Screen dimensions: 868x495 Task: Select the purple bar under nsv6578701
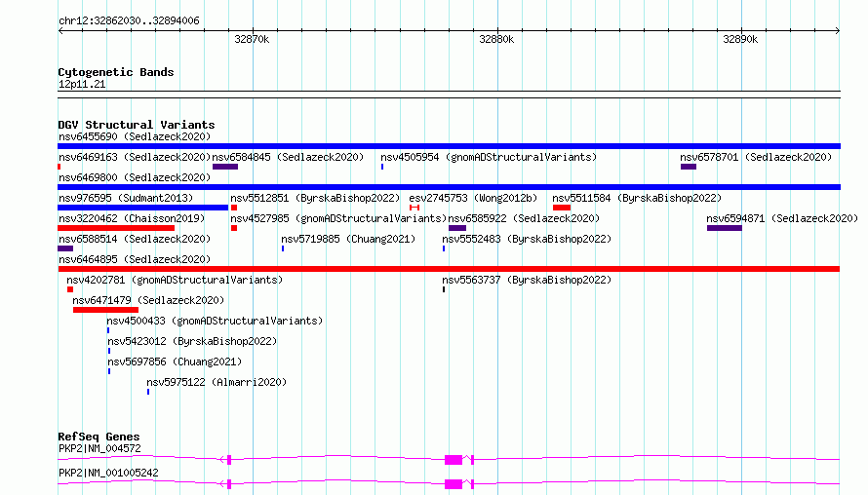point(689,167)
